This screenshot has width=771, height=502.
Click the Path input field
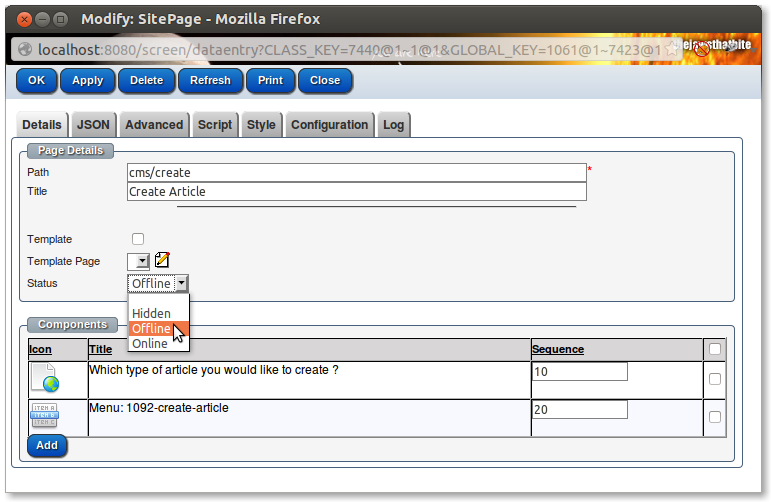356,172
